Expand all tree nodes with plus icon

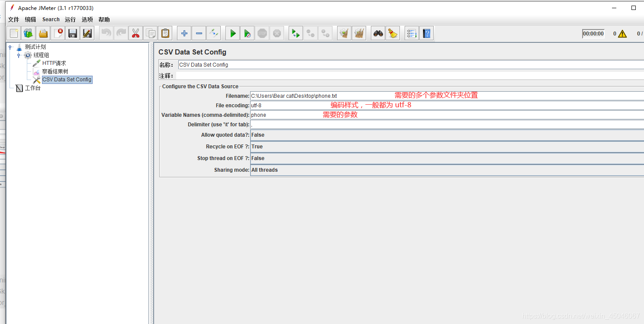(x=184, y=33)
